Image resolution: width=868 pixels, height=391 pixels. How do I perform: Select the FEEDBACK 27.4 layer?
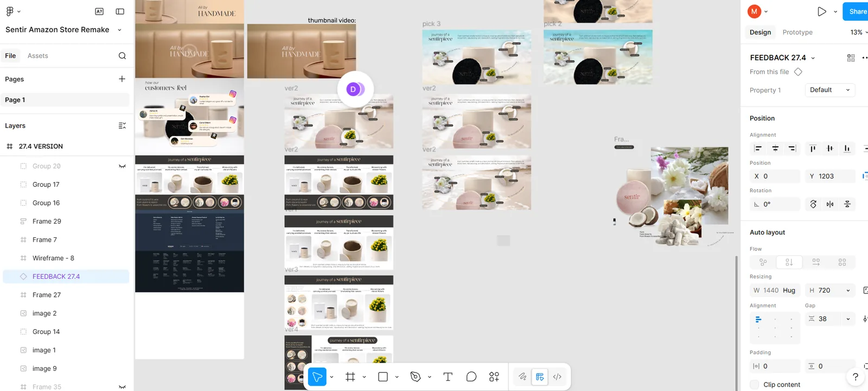[66, 276]
